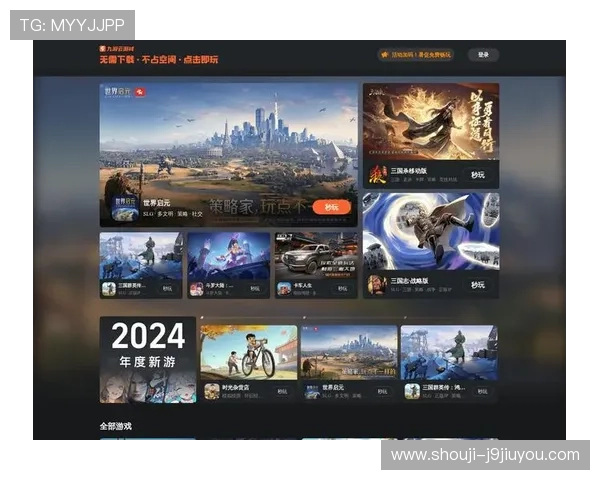Click the 三国群英传 icon in 2024 new games row
Viewport: 600px width, 480px height.
pyautogui.click(x=412, y=391)
